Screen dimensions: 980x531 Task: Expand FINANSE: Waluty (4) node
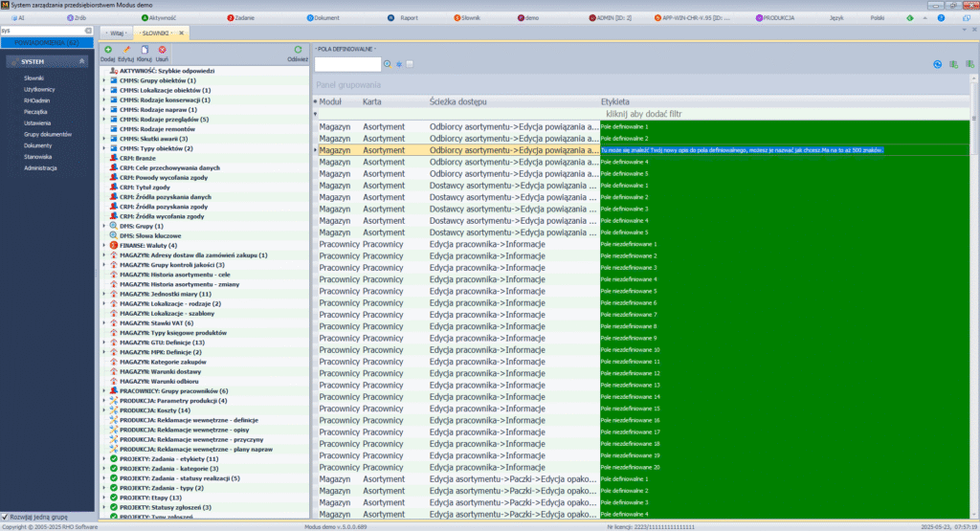(x=104, y=246)
